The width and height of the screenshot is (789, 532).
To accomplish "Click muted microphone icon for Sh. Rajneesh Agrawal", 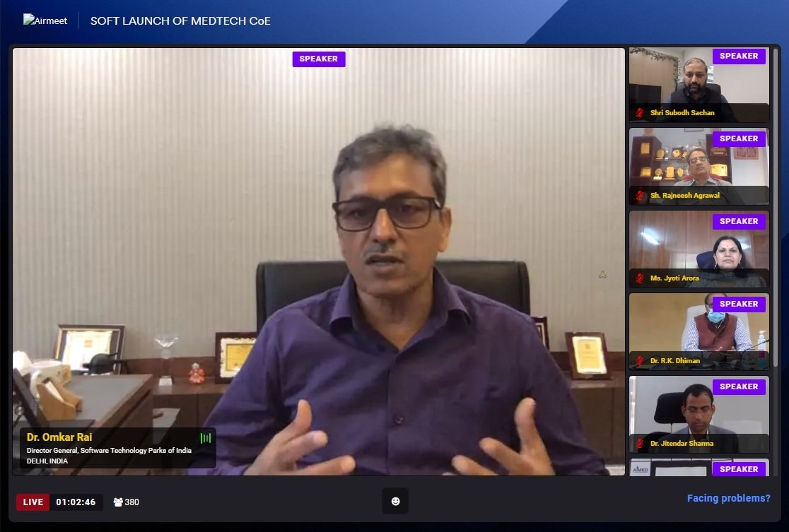I will (640, 195).
